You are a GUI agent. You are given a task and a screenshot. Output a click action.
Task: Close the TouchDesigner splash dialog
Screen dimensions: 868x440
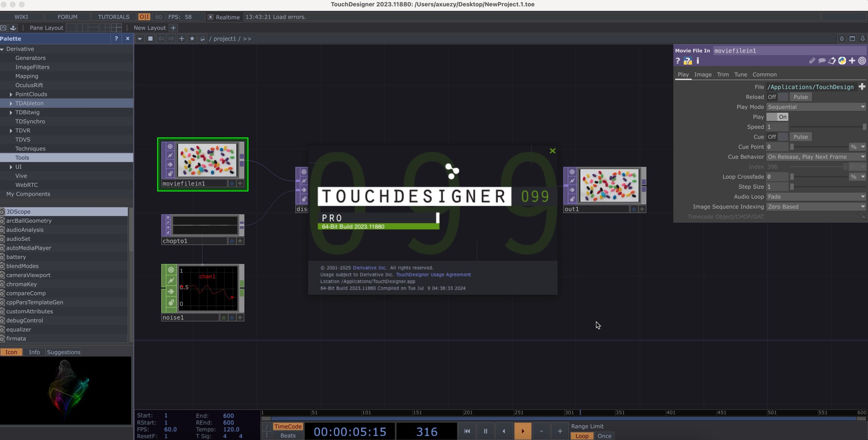(x=552, y=151)
